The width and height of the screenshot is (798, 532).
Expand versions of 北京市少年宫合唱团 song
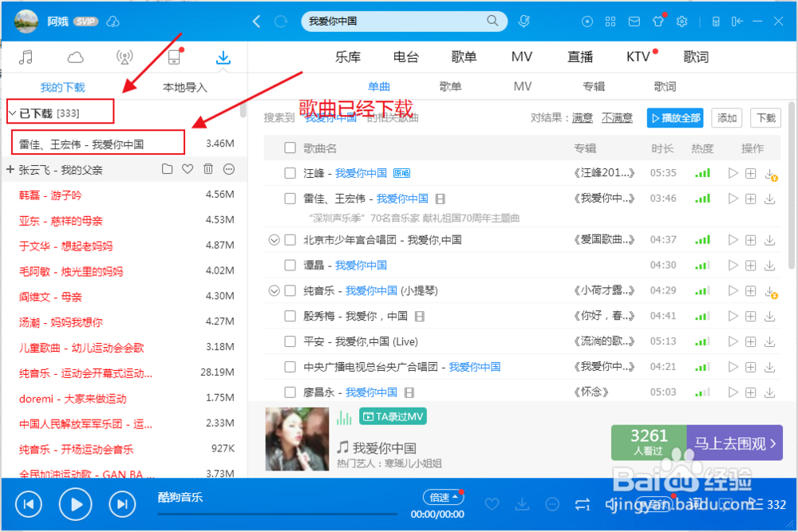tap(274, 239)
